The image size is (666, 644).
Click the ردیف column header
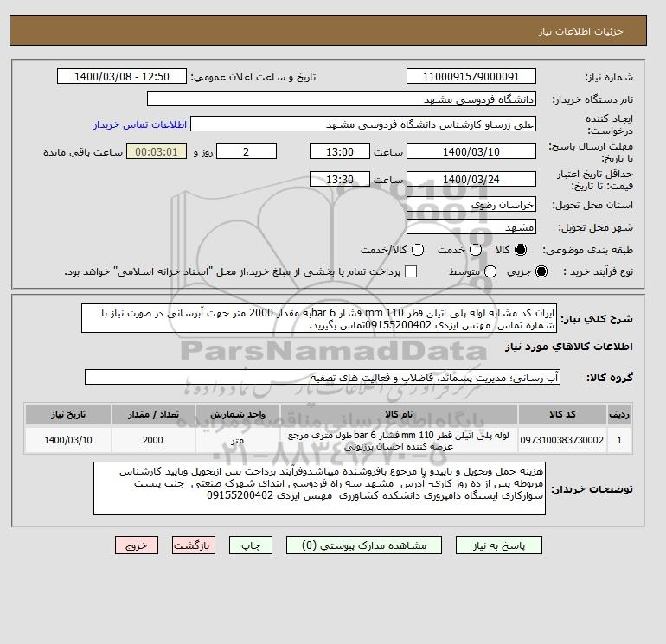pos(619,414)
